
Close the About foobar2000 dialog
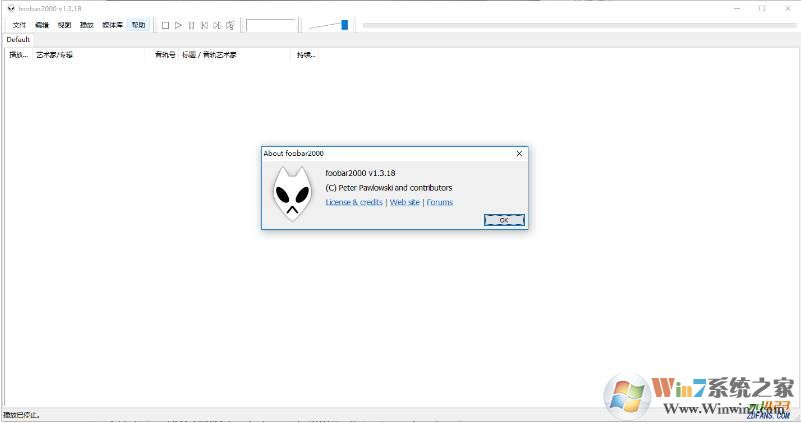coord(520,153)
